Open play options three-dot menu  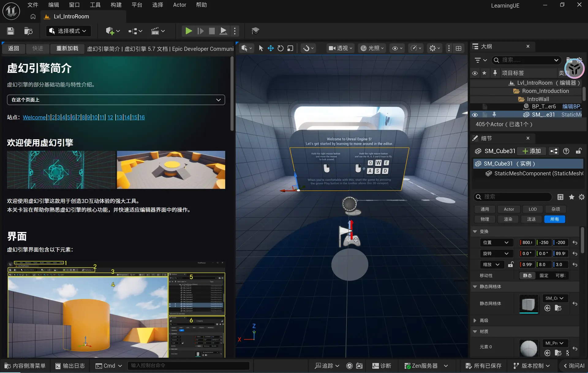pyautogui.click(x=235, y=31)
